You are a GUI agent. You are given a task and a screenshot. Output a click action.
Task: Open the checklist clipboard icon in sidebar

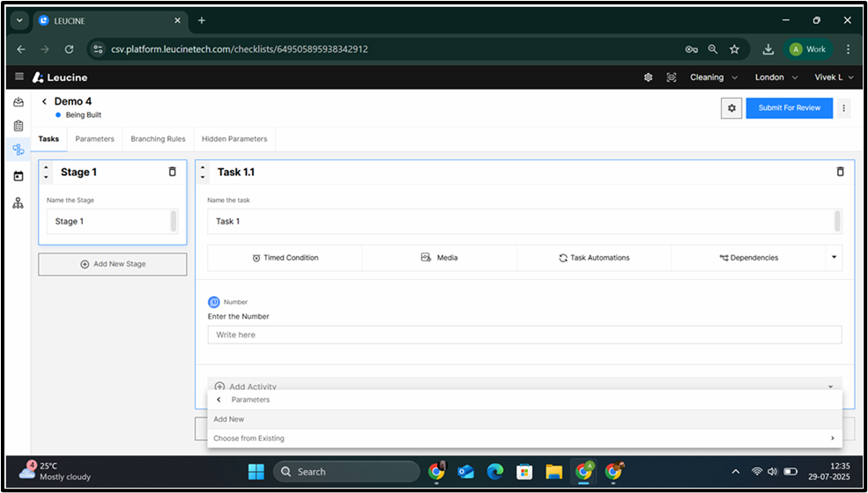click(x=19, y=126)
